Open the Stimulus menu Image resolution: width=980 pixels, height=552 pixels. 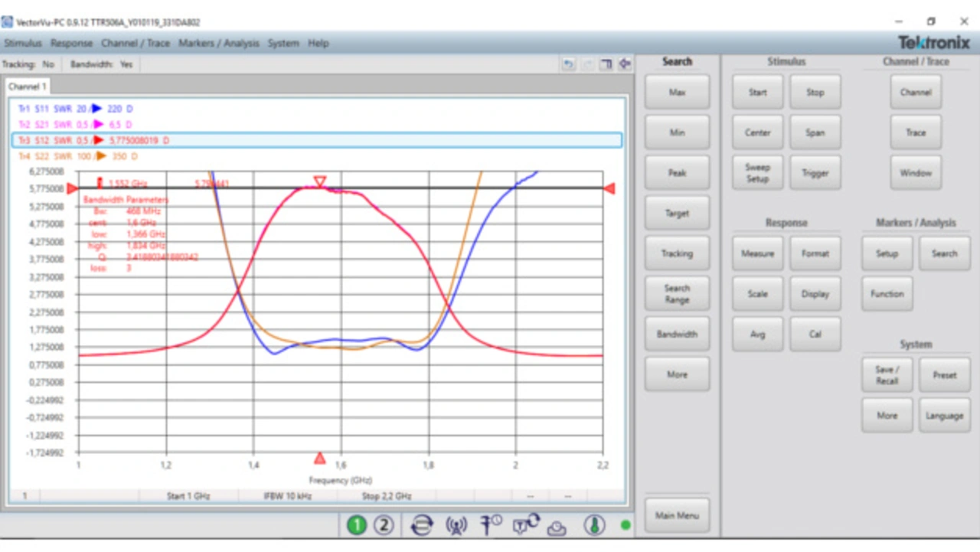[23, 44]
